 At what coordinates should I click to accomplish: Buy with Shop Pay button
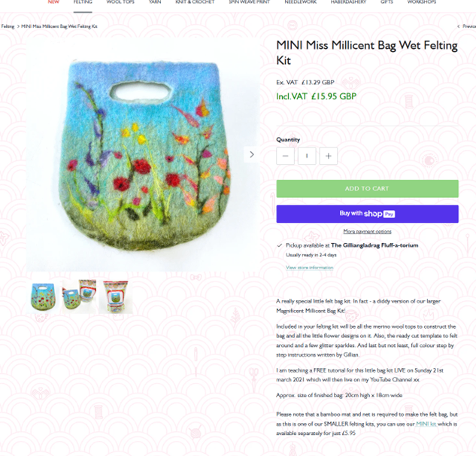click(367, 214)
